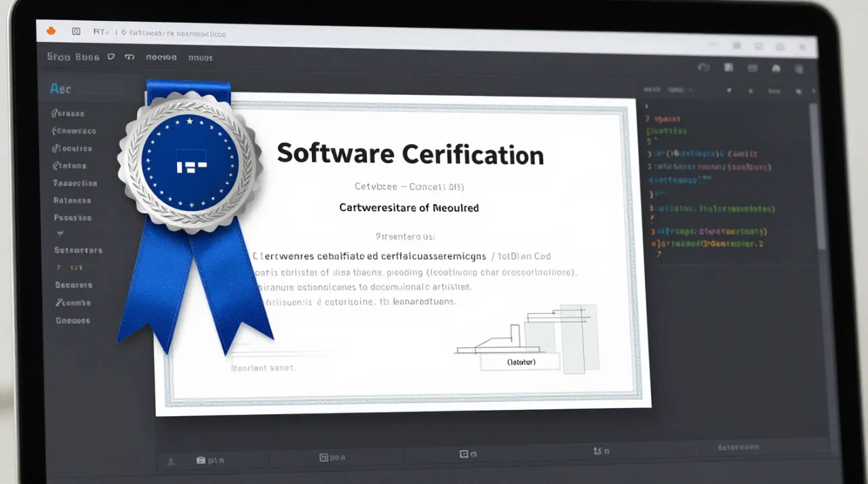The width and height of the screenshot is (868, 484).
Task: Click the "pin" item in the bottom bar
Action: (x=210, y=460)
